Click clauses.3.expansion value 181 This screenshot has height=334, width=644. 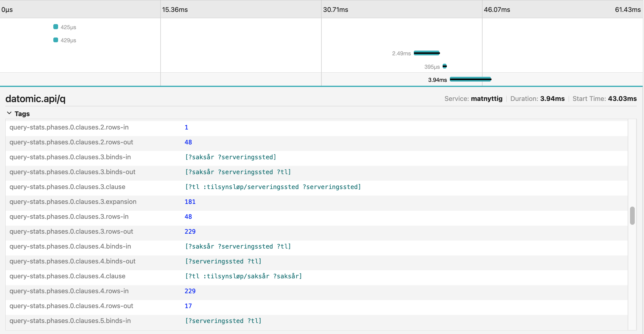190,202
